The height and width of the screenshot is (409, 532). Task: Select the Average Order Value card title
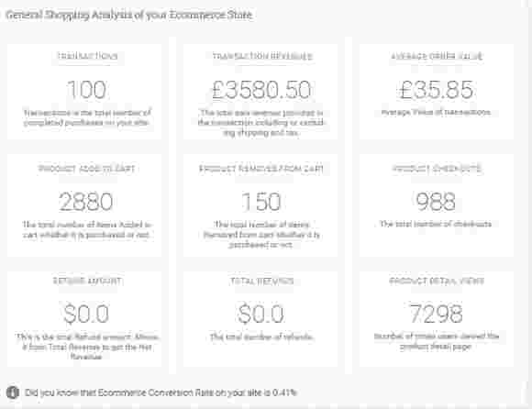(x=437, y=56)
